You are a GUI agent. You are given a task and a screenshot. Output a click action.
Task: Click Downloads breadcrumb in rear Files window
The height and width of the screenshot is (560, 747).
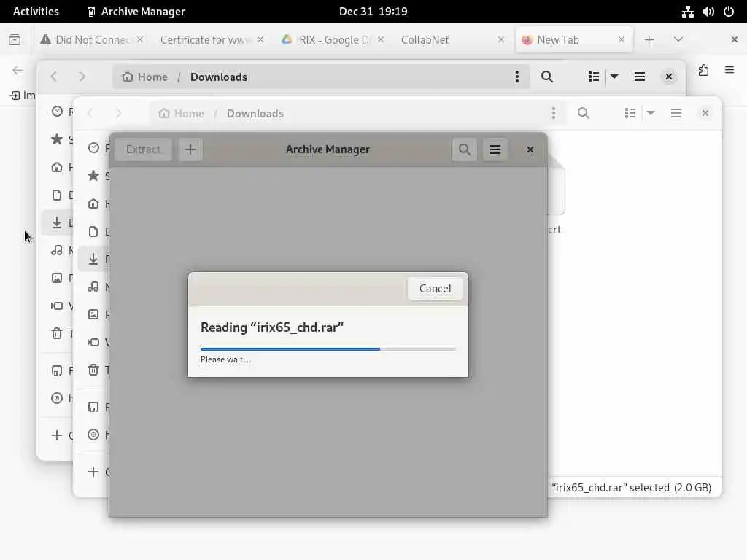click(x=219, y=77)
